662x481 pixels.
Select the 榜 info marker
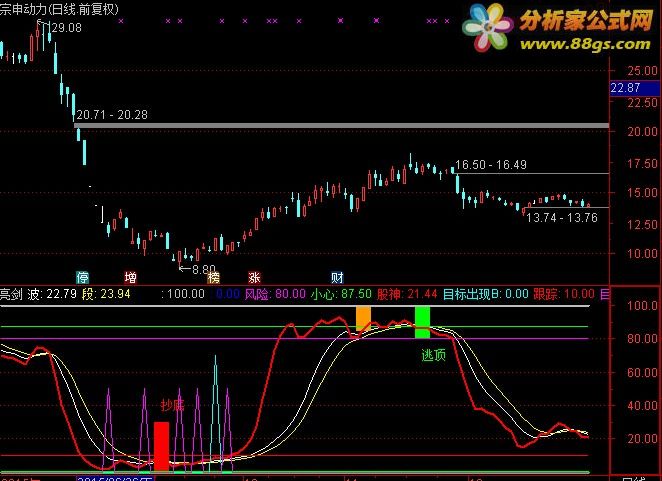214,277
